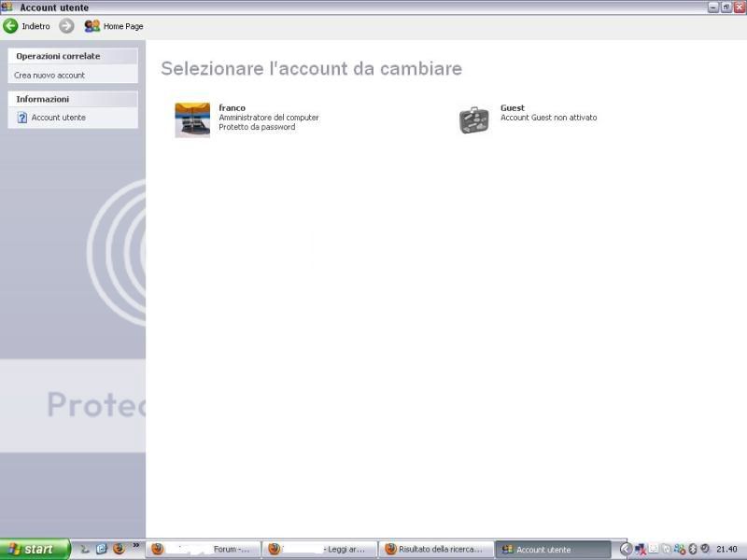
Task: Switch to the Forum Firefox taskbar window
Action: point(203,550)
